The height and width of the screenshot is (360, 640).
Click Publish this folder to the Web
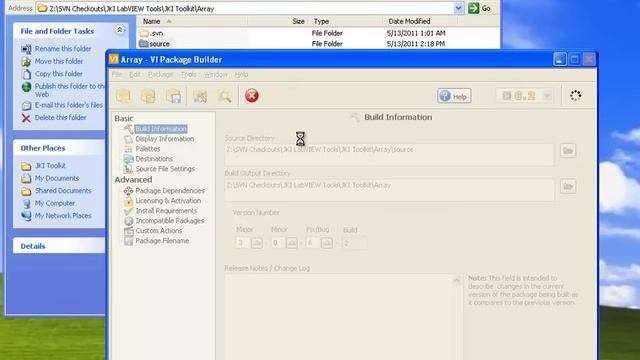pyautogui.click(x=69, y=90)
